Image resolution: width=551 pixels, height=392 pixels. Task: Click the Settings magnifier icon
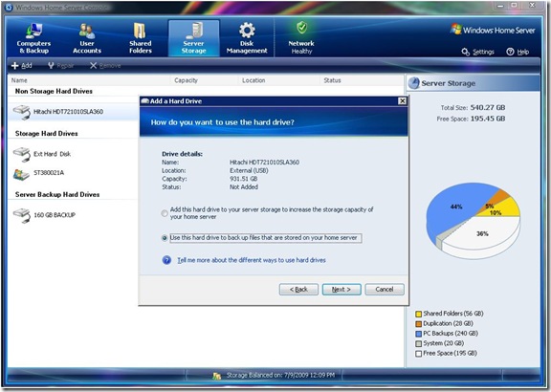pos(465,52)
